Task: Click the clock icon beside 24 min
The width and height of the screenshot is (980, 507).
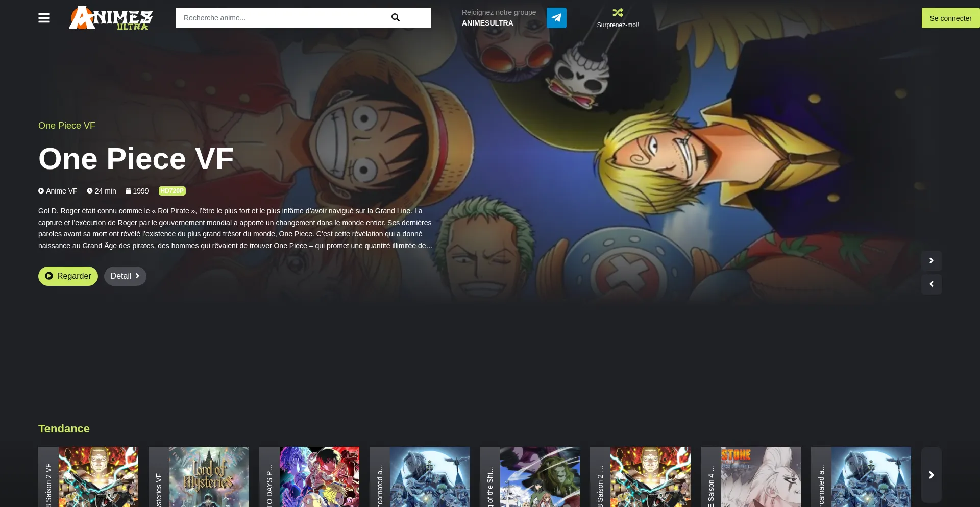Action: pyautogui.click(x=89, y=191)
